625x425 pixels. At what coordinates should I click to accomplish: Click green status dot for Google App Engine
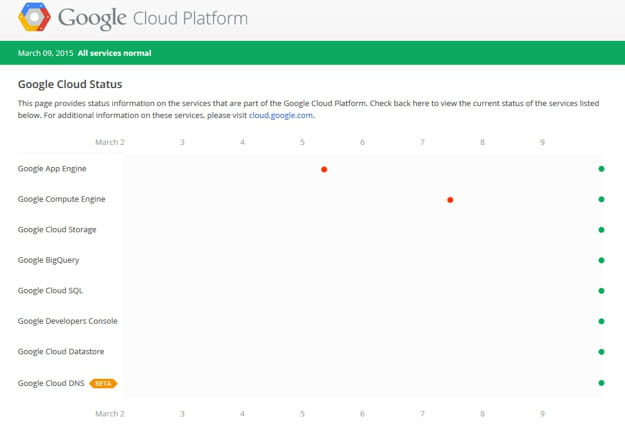[601, 169]
